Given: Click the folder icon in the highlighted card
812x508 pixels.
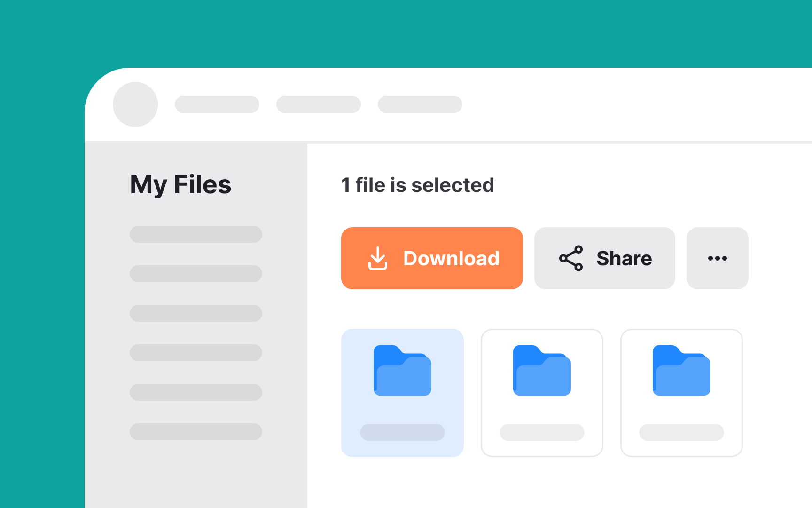Looking at the screenshot, I should [x=402, y=371].
